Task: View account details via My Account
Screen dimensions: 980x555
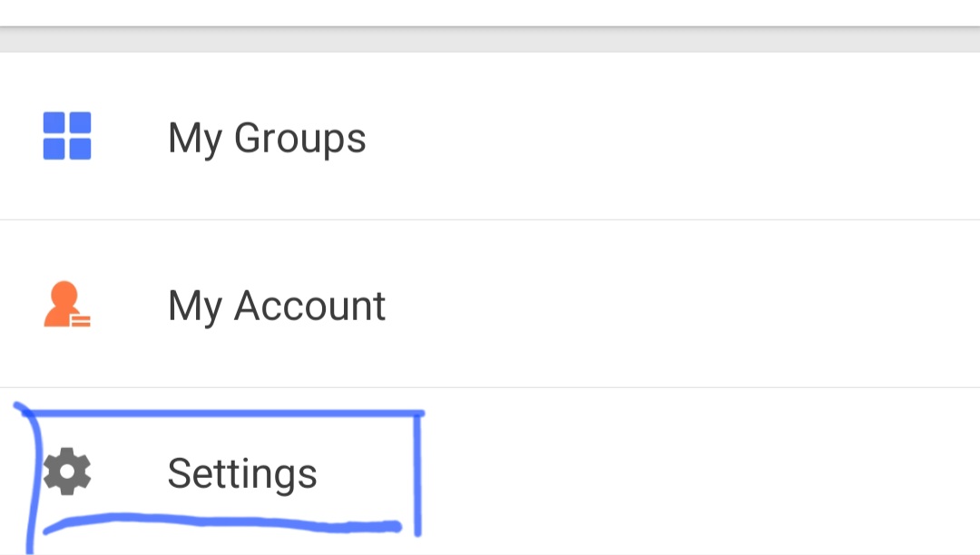Action: click(x=277, y=306)
